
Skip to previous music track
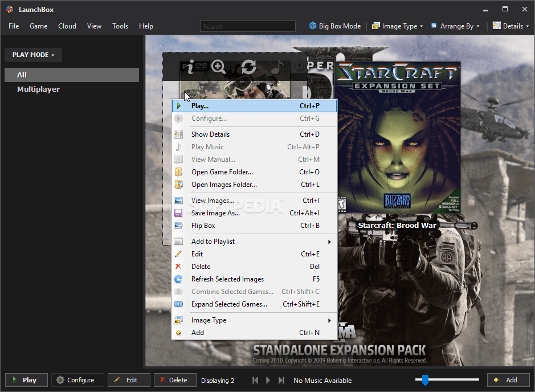(255, 380)
